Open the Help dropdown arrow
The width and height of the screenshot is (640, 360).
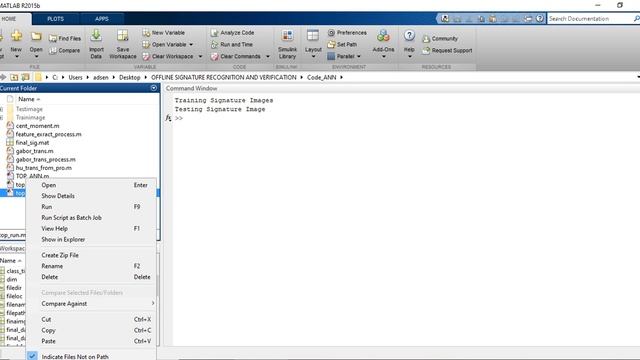[x=409, y=57]
